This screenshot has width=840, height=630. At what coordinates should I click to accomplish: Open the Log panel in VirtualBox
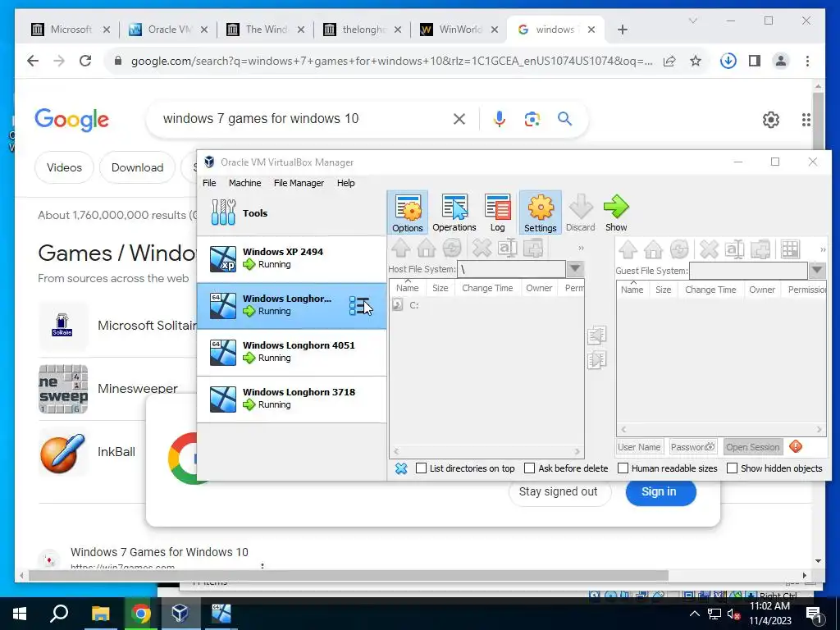click(498, 212)
